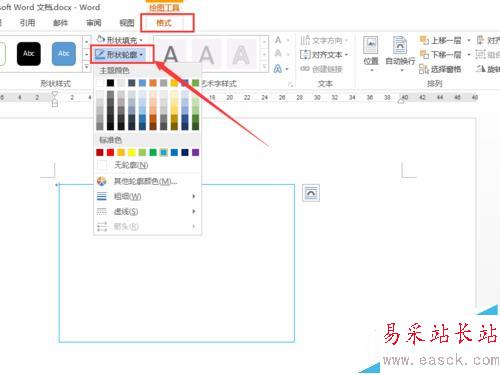Image resolution: width=500 pixels, height=375 pixels.
Task: Pick the black theme color swatch
Action: pyautogui.click(x=110, y=83)
